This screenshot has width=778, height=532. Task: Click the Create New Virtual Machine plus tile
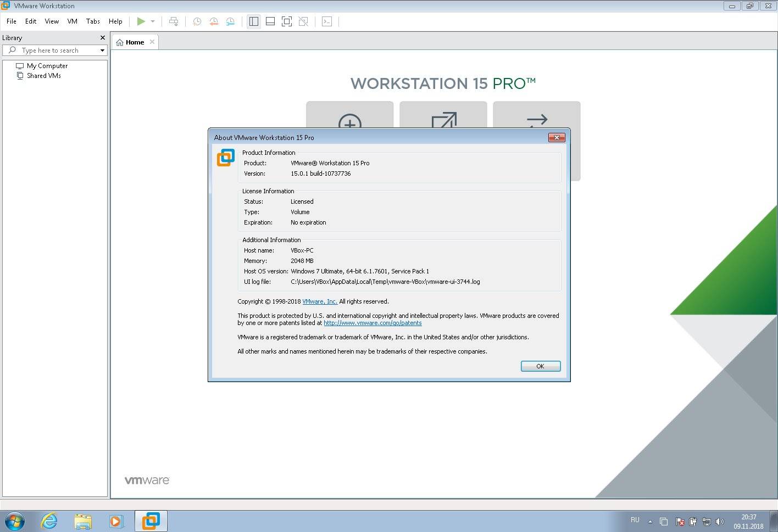pyautogui.click(x=349, y=114)
